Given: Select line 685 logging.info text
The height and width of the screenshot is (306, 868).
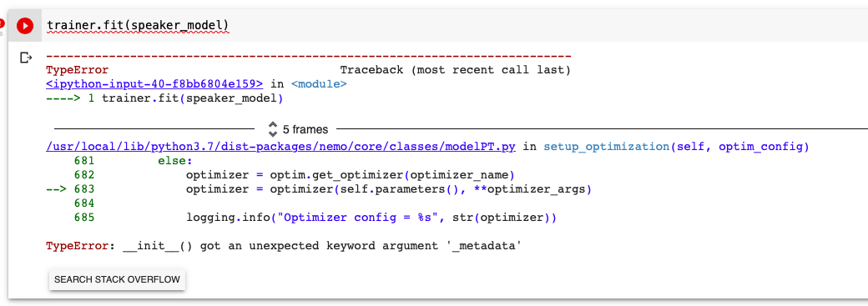Looking at the screenshot, I should tap(371, 218).
